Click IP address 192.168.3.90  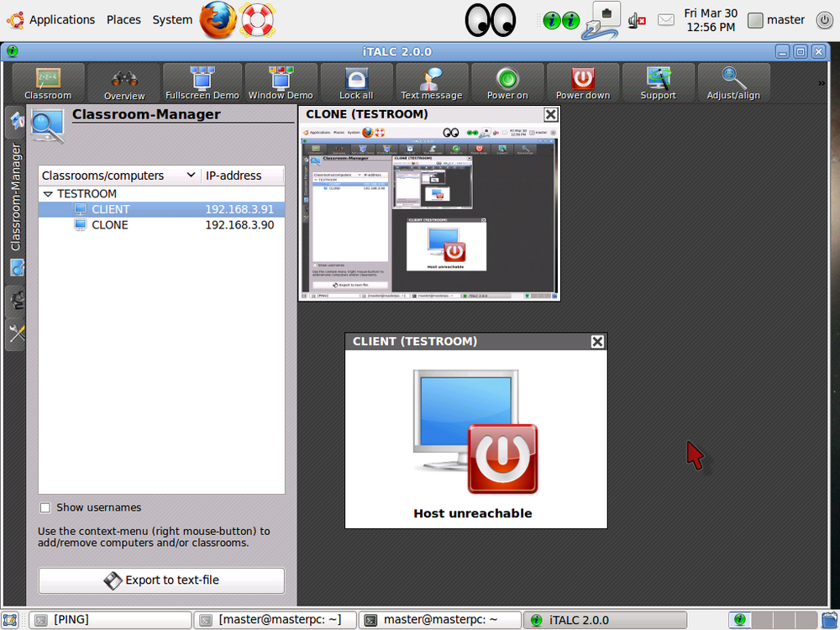pyautogui.click(x=239, y=225)
